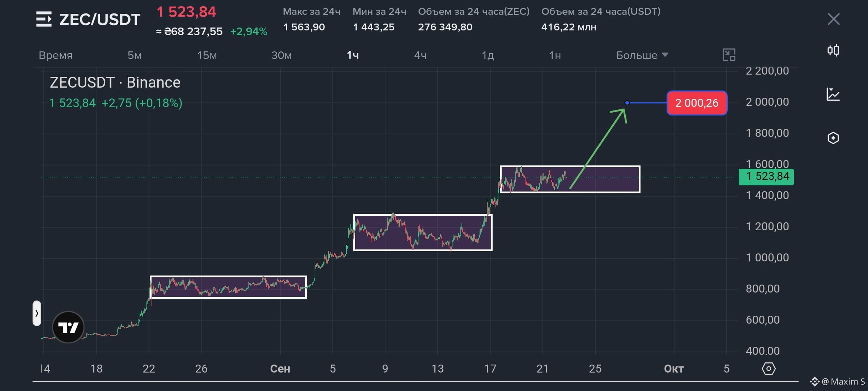Select the blue target point on chart
Screen dimensions: 868x391
point(627,103)
